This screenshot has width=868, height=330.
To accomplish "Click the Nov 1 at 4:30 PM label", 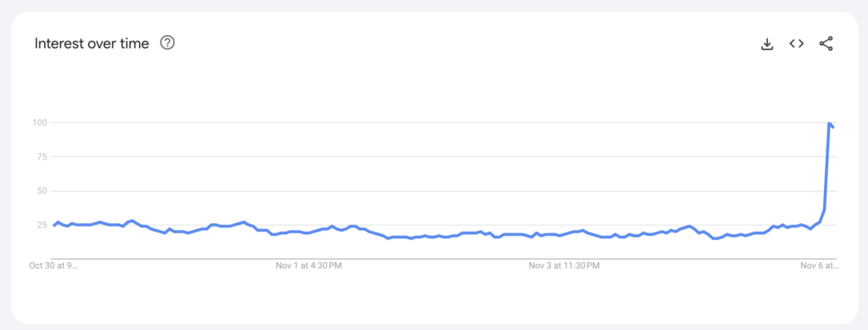I will 309,266.
